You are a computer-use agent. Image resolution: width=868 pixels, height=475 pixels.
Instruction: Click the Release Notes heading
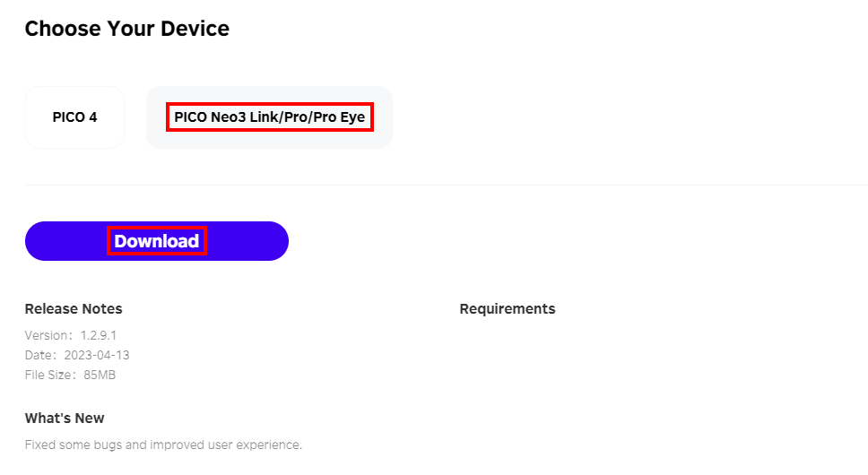tap(74, 309)
